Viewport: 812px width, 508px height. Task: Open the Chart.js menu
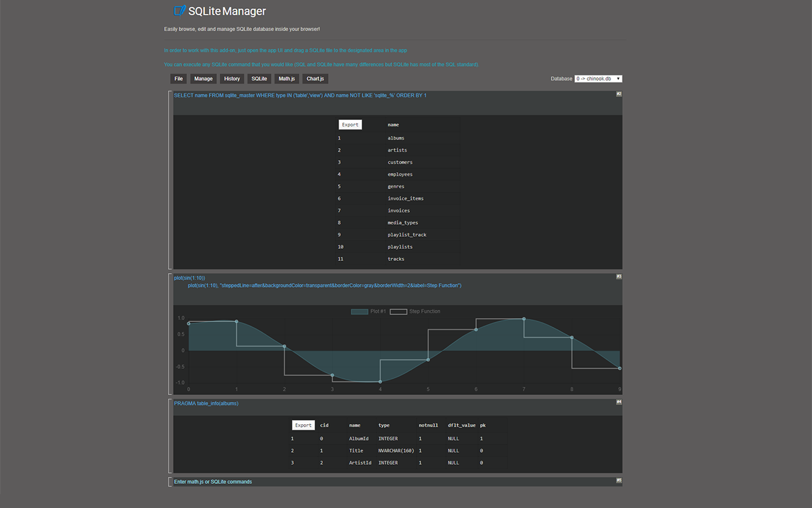pos(315,79)
